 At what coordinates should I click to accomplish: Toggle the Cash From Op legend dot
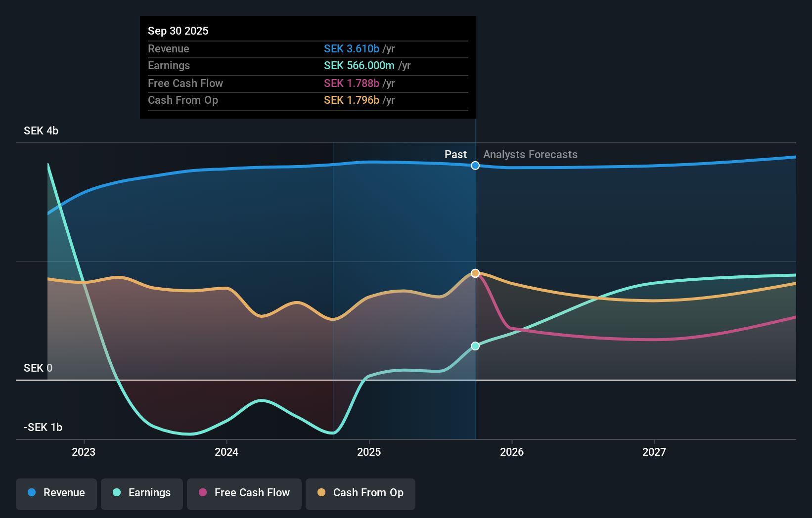coord(321,493)
